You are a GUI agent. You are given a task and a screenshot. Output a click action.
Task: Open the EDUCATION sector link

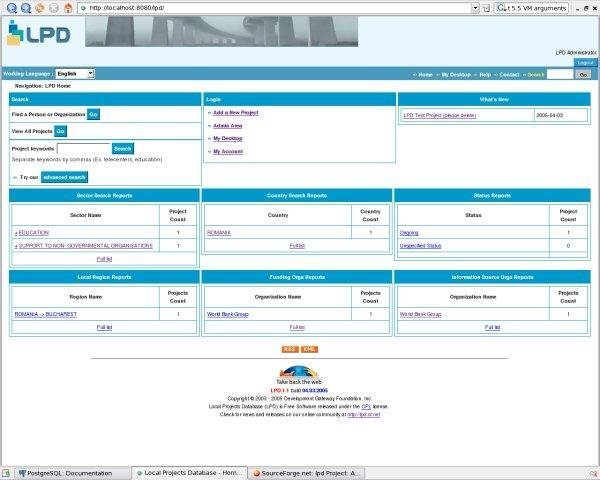34,233
